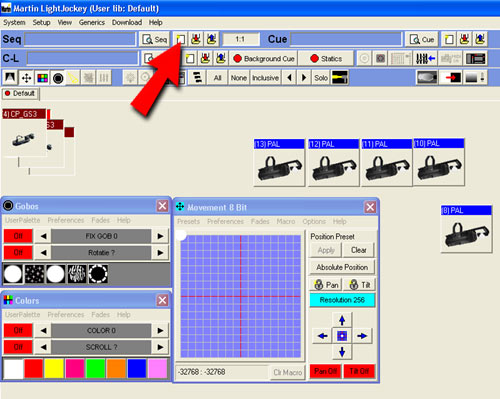
Task: Toggle the Off button beside FIX GOB 0
Action: [x=18, y=236]
